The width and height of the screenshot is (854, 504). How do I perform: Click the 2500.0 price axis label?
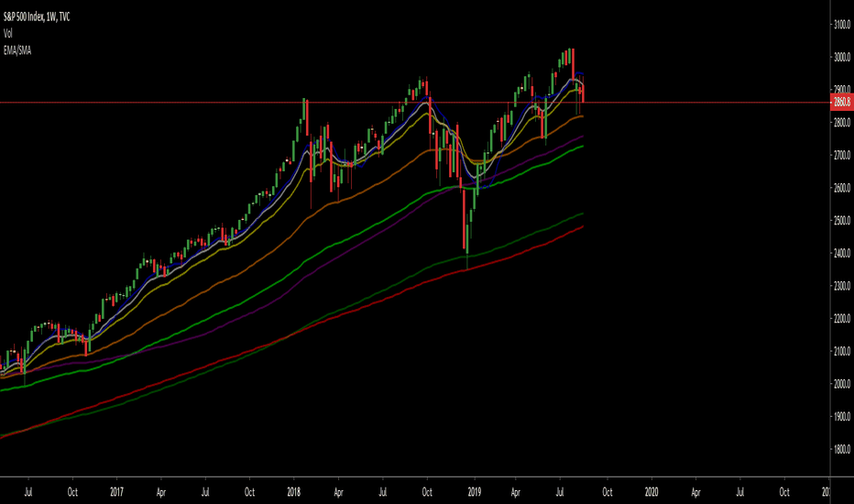[842, 221]
